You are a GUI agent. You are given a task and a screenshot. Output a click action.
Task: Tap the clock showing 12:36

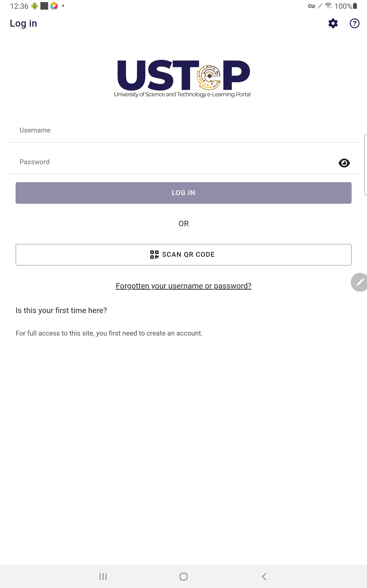[x=20, y=6]
